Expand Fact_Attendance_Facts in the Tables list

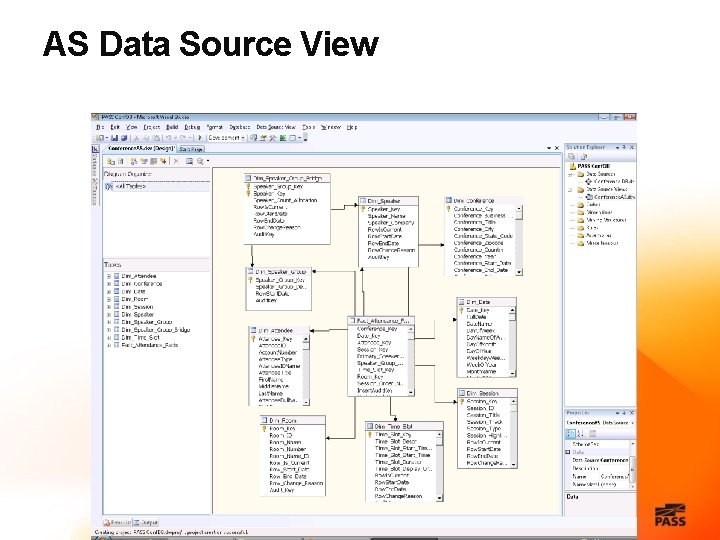click(x=109, y=345)
